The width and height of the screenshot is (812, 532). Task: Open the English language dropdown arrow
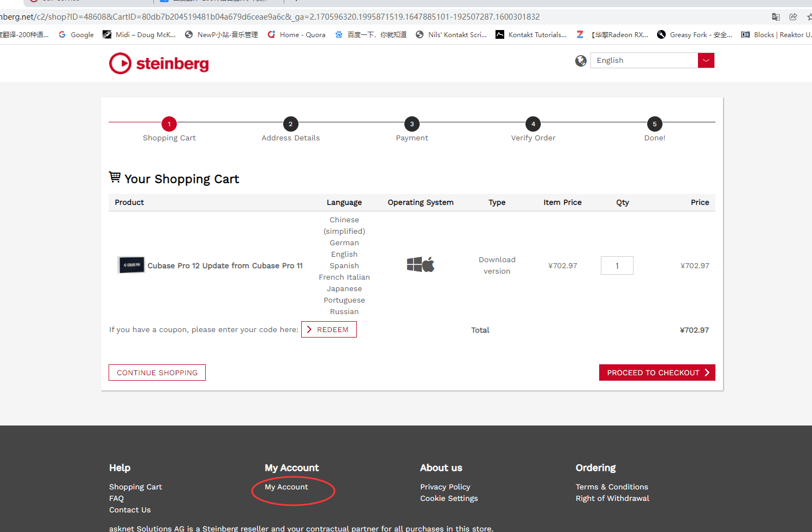pyautogui.click(x=706, y=60)
